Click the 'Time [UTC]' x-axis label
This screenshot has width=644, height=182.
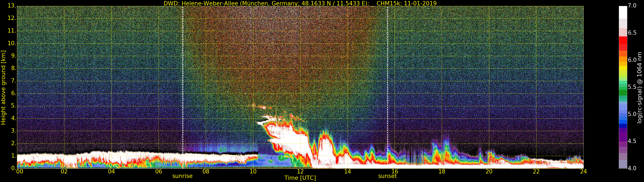(x=300, y=178)
